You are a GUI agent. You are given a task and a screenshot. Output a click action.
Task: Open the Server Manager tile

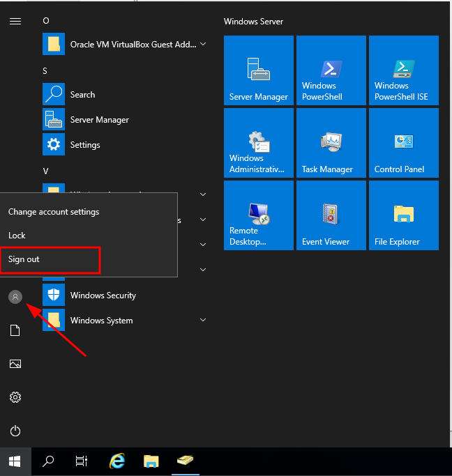(259, 70)
